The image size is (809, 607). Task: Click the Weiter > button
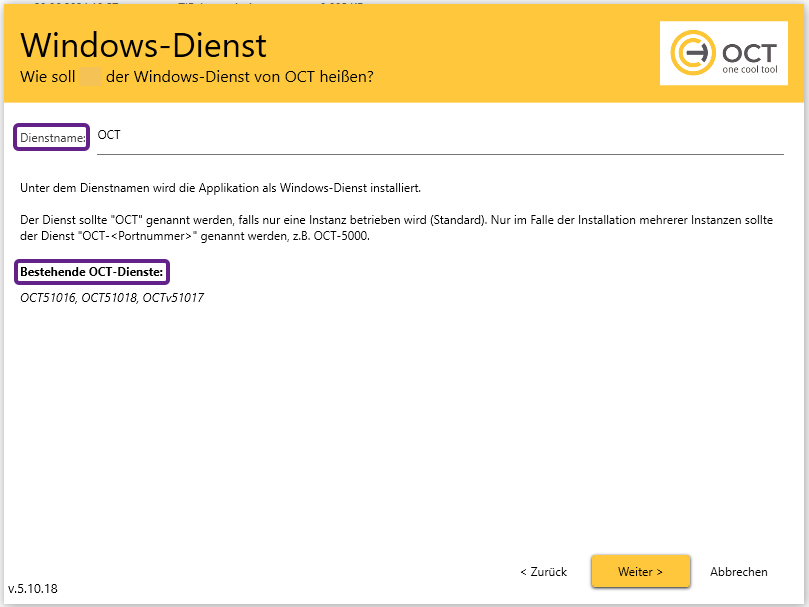coord(640,571)
